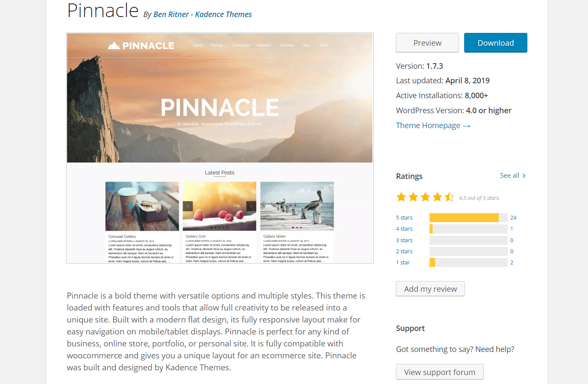Image resolution: width=588 pixels, height=384 pixels.
Task: Open the Galleries dropdown menu
Action: (265, 45)
